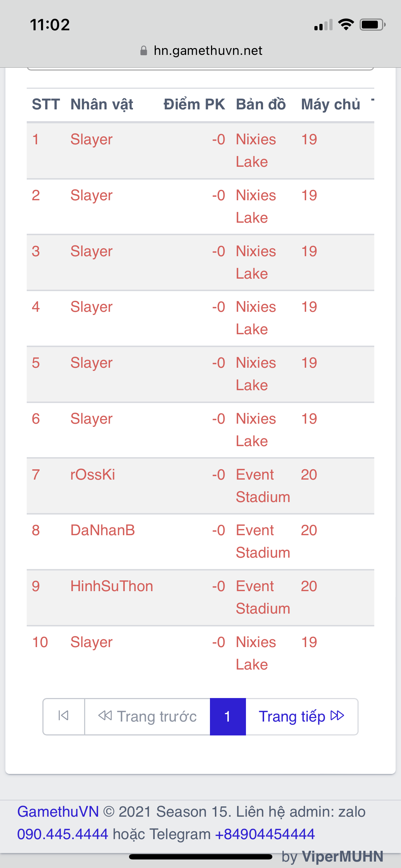
Task: Sort by the Điểm PK column header
Action: click(x=194, y=104)
